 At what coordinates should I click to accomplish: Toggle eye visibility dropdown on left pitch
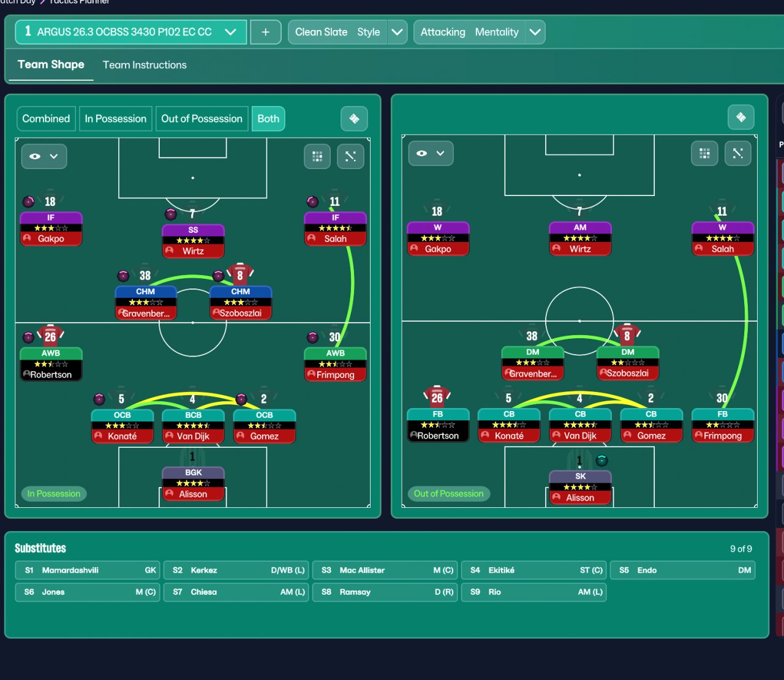pos(44,156)
